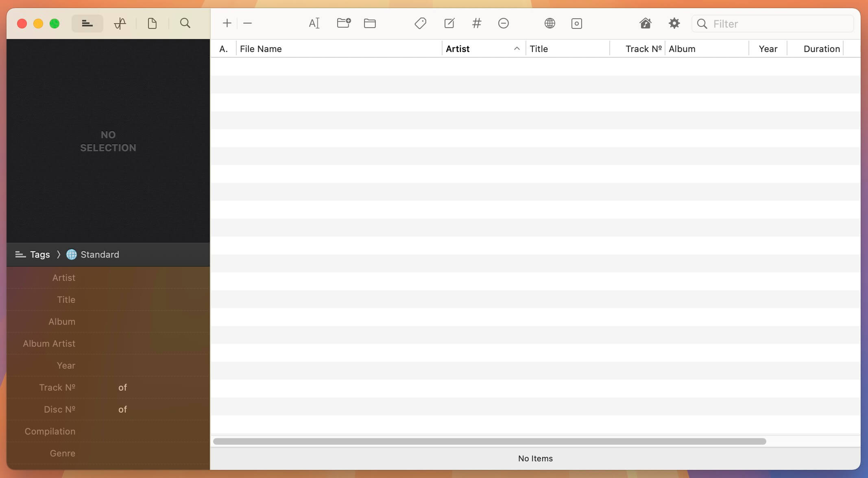The image size is (868, 478).
Task: Open the settings gear icon
Action: tap(673, 23)
